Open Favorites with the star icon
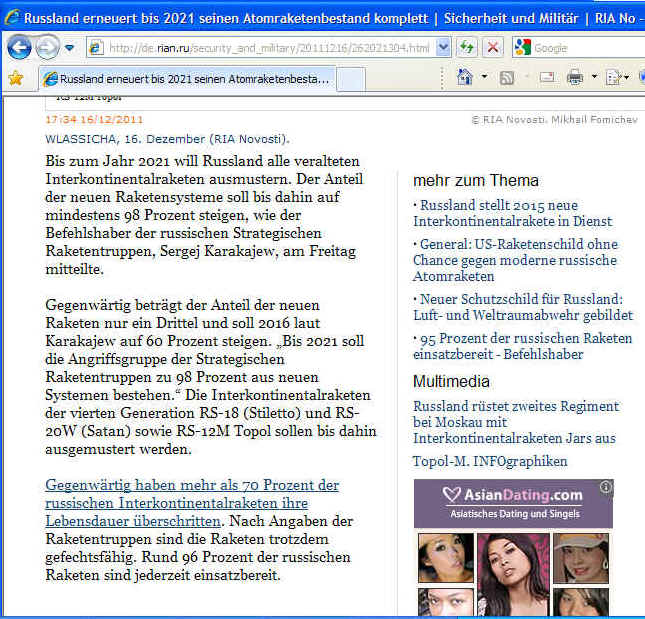The height and width of the screenshot is (619, 645). click(x=16, y=78)
